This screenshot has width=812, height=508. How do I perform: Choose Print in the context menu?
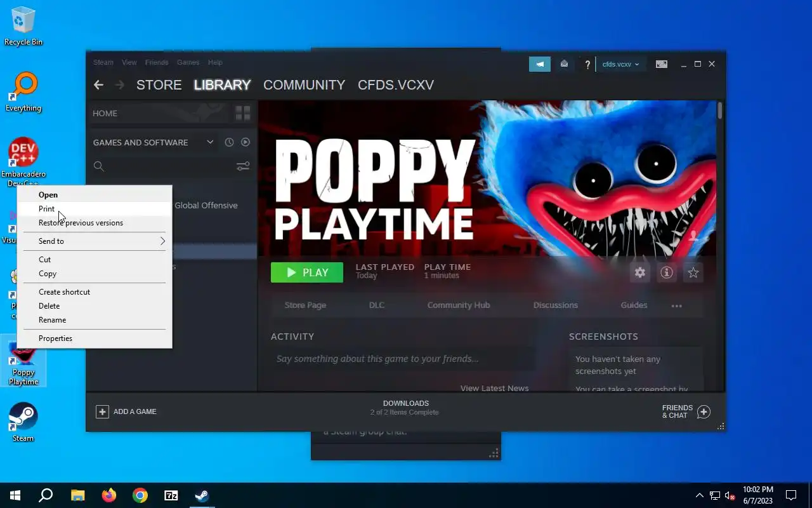[x=95, y=209]
